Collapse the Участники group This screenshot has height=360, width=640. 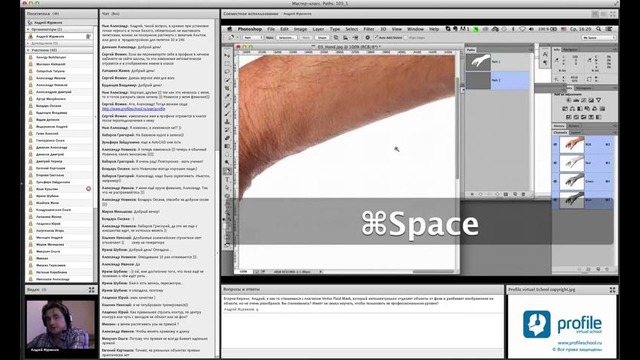tap(28, 50)
